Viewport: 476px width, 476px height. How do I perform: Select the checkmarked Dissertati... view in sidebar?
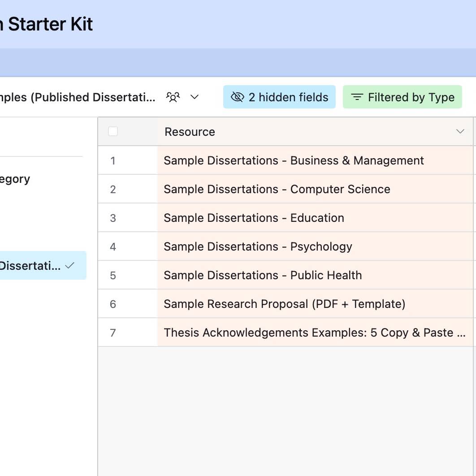tap(43, 266)
